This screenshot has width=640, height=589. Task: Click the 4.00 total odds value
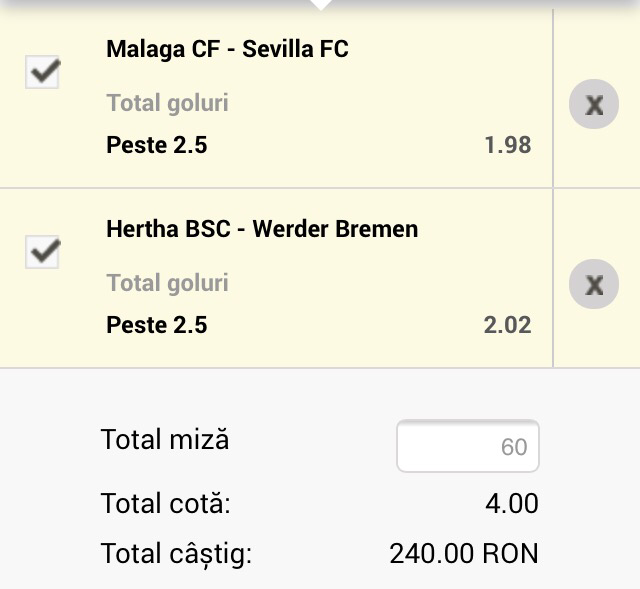tap(511, 503)
